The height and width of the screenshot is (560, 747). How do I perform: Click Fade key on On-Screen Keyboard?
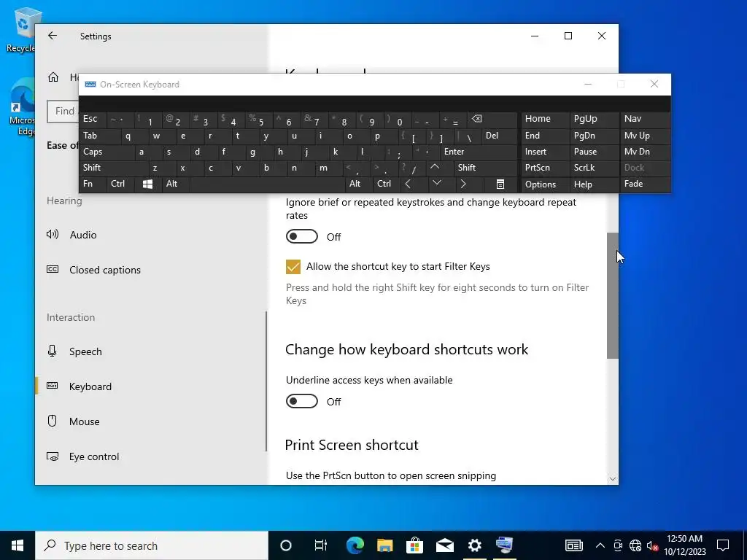tap(645, 184)
